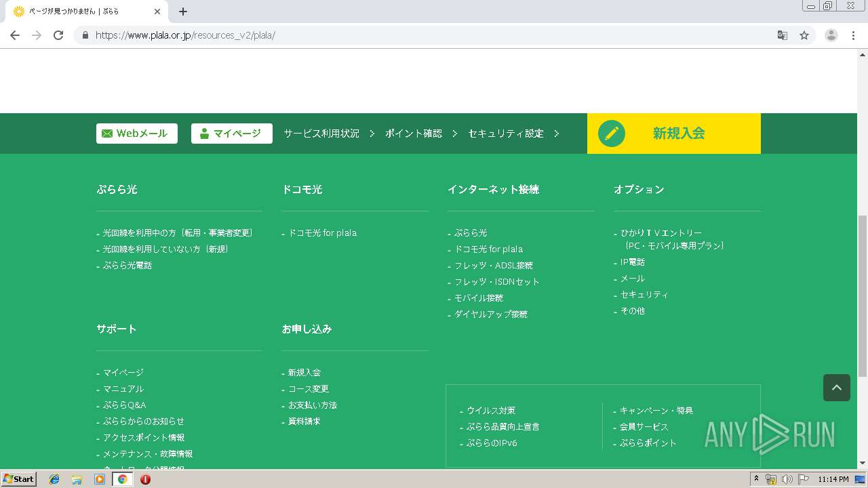868x488 pixels.
Task: Open the Webメール button
Action: click(137, 134)
